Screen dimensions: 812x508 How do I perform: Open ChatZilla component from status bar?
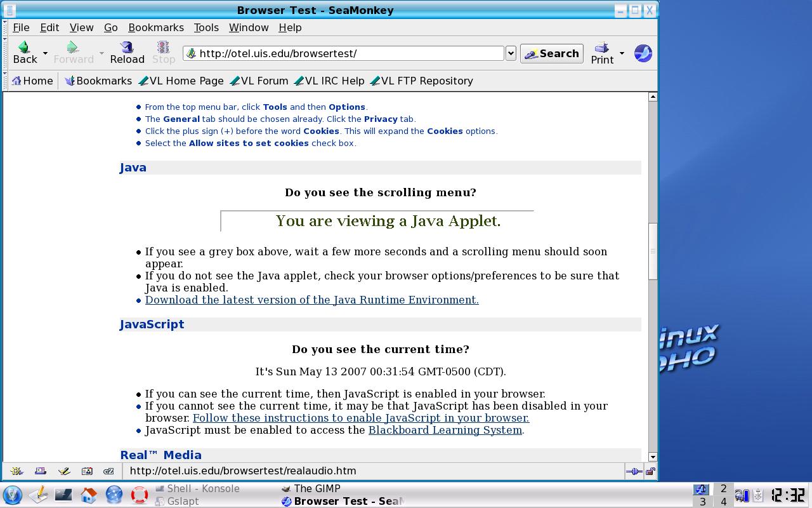[x=108, y=471]
